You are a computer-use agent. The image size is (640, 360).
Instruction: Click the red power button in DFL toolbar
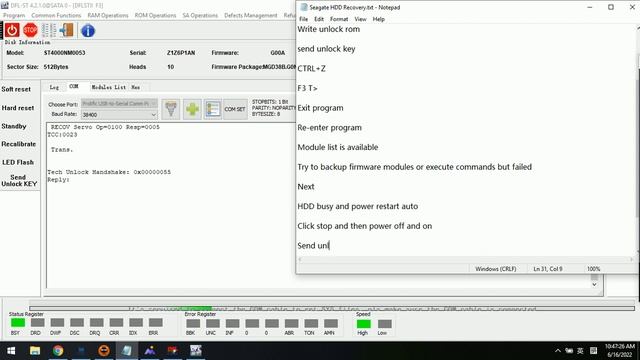click(12, 30)
